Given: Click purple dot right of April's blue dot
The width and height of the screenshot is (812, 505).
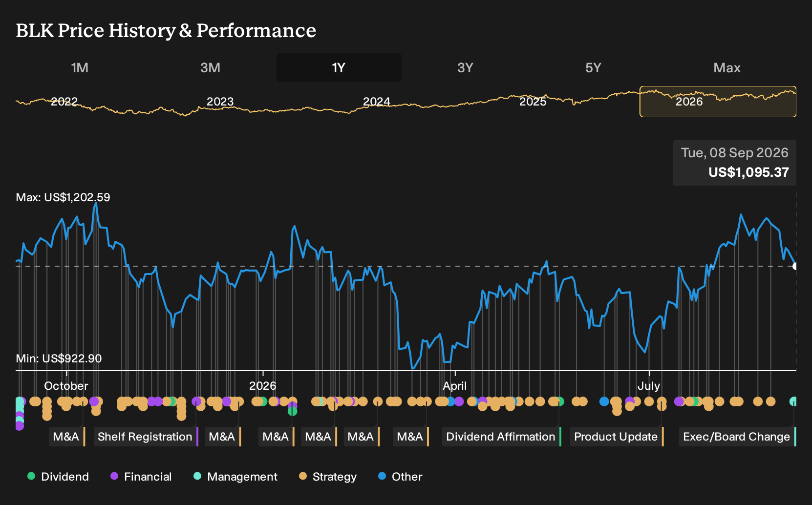Looking at the screenshot, I should pyautogui.click(x=459, y=401).
